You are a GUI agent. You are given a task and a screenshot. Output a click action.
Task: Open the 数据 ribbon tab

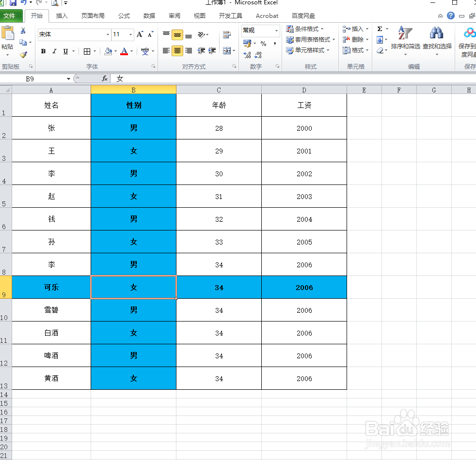coord(149,15)
